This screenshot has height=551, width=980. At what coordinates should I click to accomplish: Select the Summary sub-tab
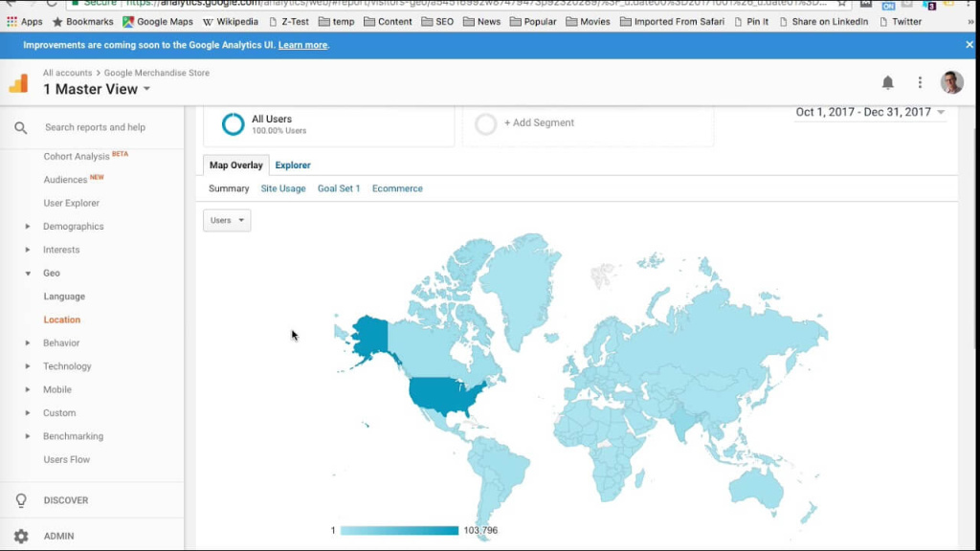[x=229, y=188]
